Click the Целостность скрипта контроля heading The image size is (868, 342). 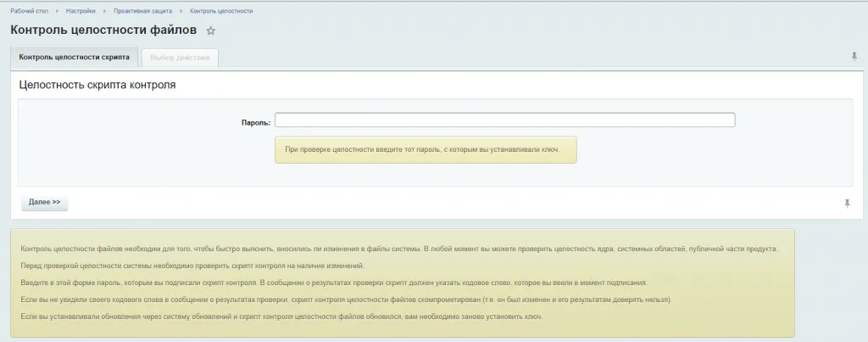coord(97,86)
